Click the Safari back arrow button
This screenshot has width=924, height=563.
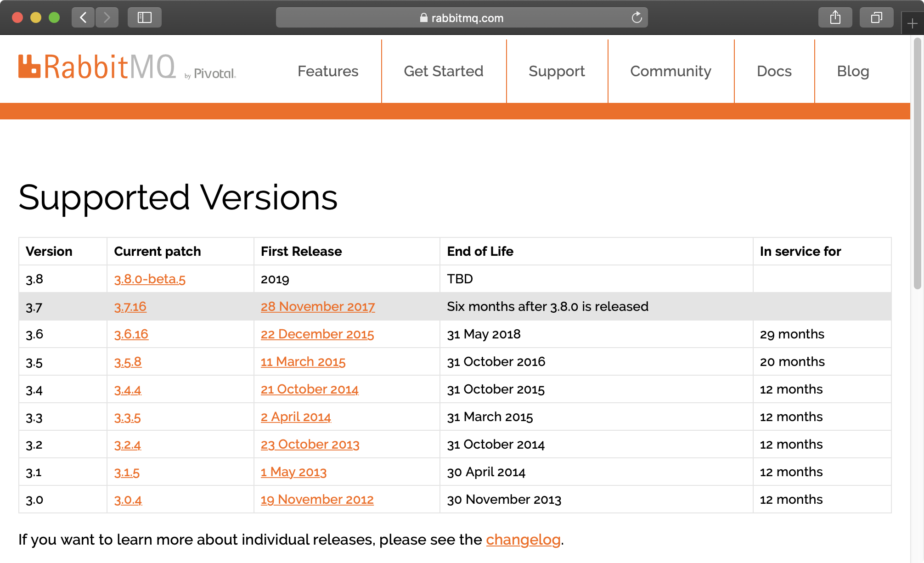click(83, 17)
